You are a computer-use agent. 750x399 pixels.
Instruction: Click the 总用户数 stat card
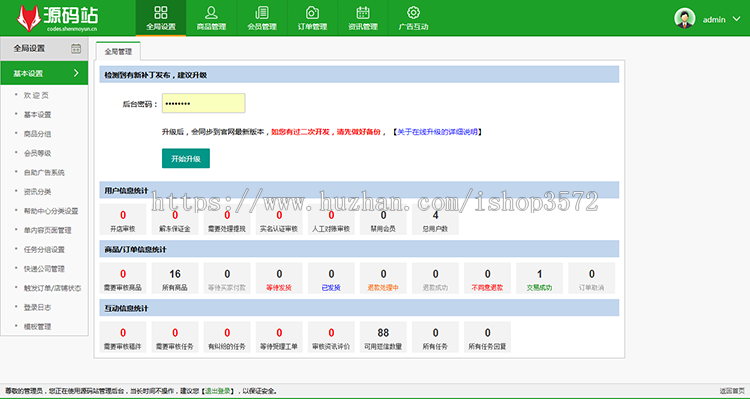(435, 220)
